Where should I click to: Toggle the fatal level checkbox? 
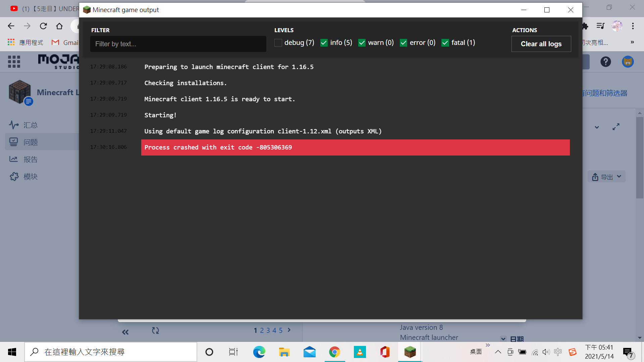pyautogui.click(x=445, y=43)
